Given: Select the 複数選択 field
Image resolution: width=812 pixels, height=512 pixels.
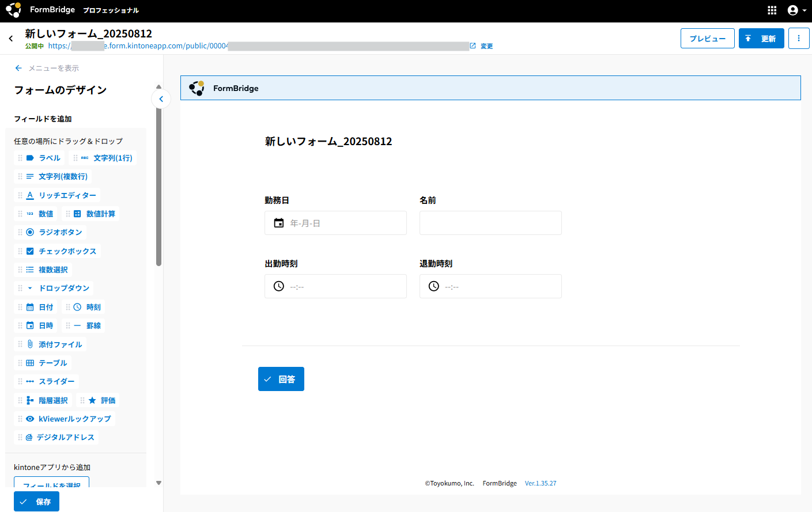Looking at the screenshot, I should tap(43, 270).
